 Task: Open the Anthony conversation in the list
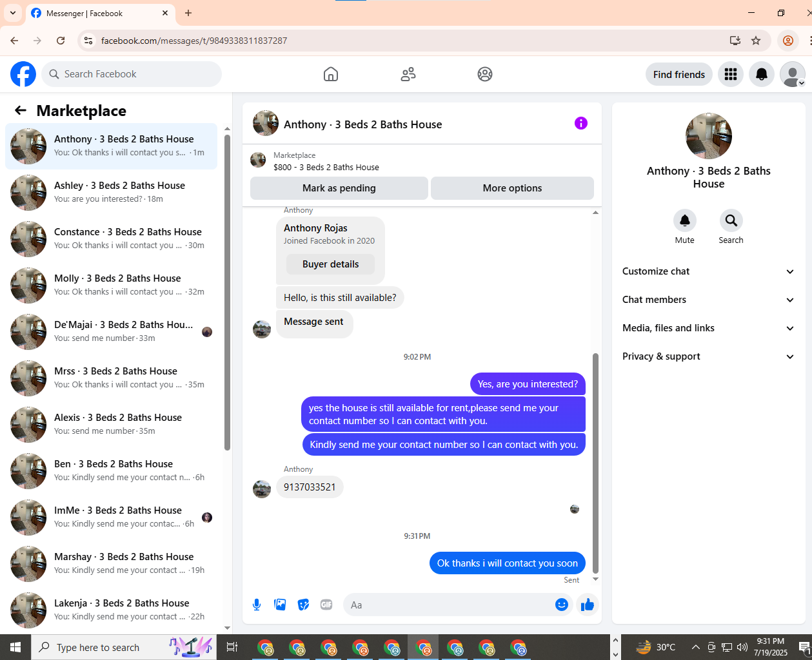(x=112, y=146)
